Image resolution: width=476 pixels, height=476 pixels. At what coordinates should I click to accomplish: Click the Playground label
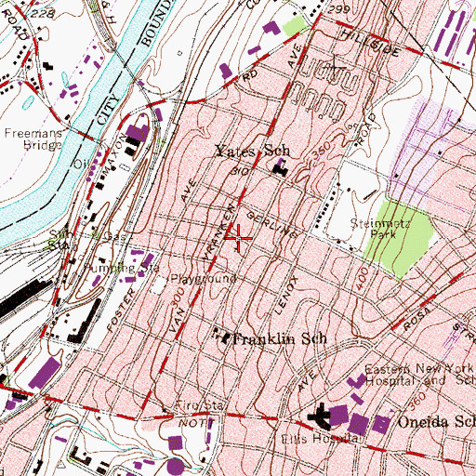click(x=204, y=279)
